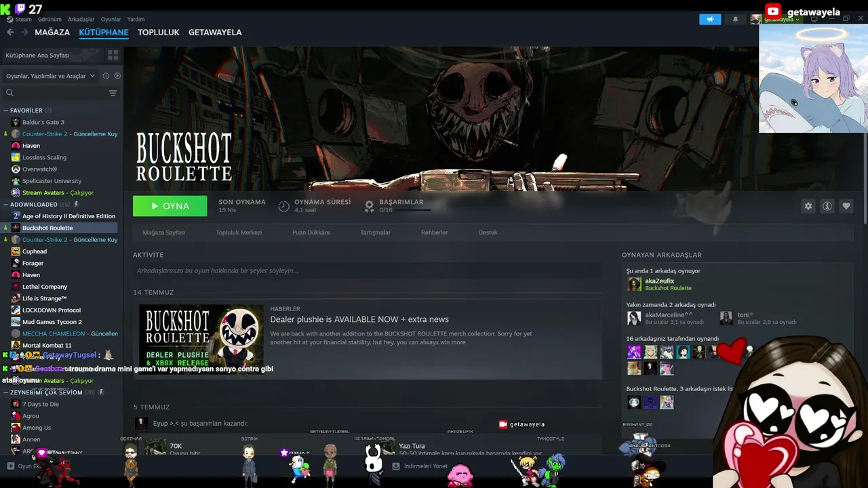Open the Oyunlar menu
Screen dimensions: 868x488
[x=111, y=19]
